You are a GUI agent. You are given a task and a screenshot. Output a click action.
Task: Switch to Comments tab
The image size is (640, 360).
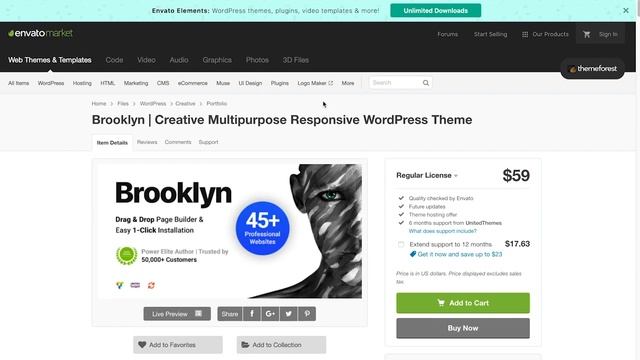point(178,142)
